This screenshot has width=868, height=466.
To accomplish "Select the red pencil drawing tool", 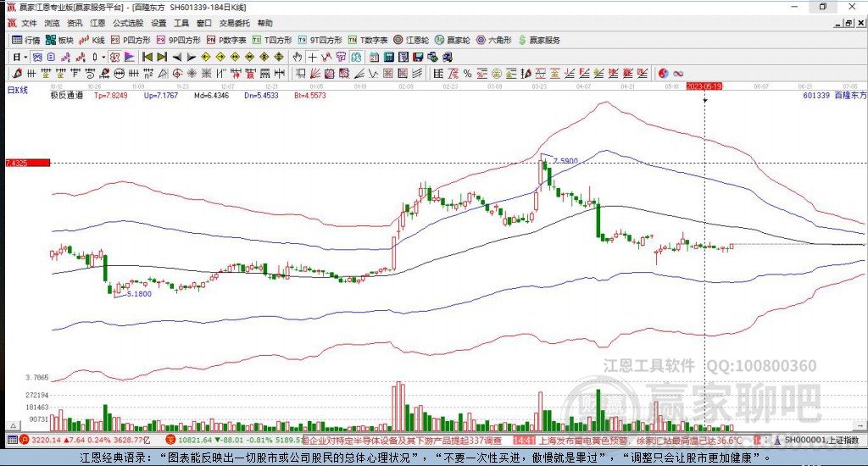I will pyautogui.click(x=17, y=73).
